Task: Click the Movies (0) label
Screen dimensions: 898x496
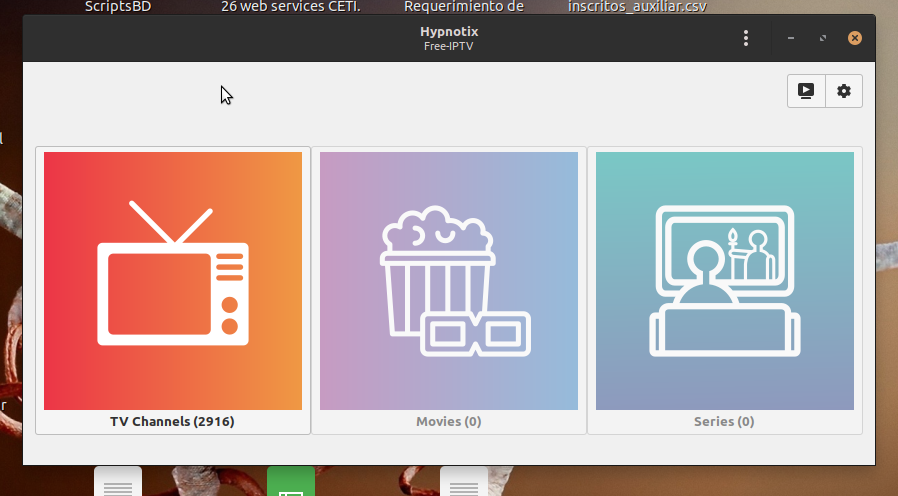Action: [449, 422]
